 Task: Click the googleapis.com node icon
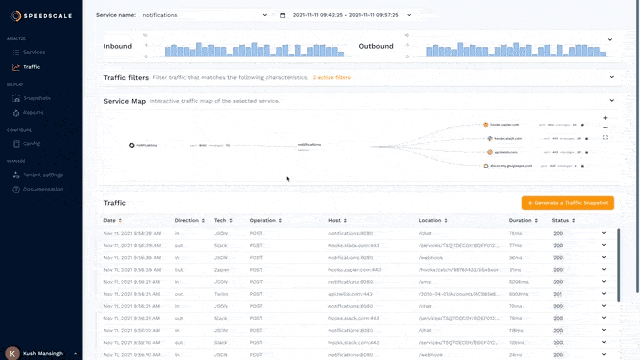tap(486, 166)
